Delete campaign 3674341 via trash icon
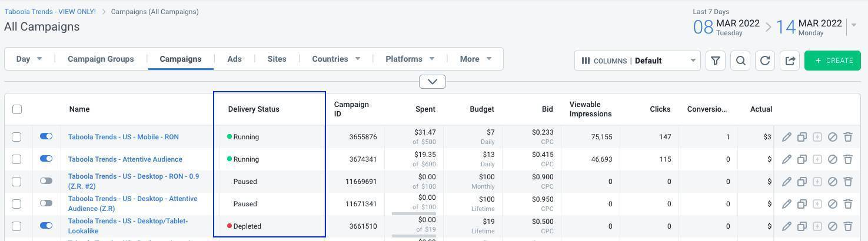The height and width of the screenshot is (241, 868). (848, 159)
